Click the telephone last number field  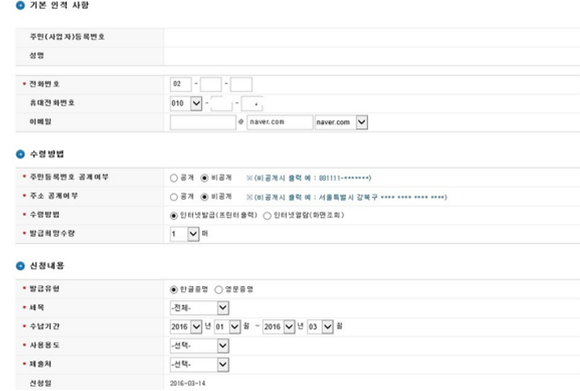click(x=241, y=84)
